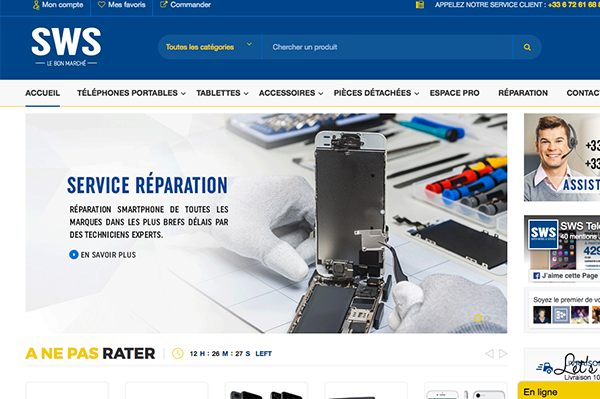Click the search magnifier icon button
The image size is (600, 399).
coord(527,47)
